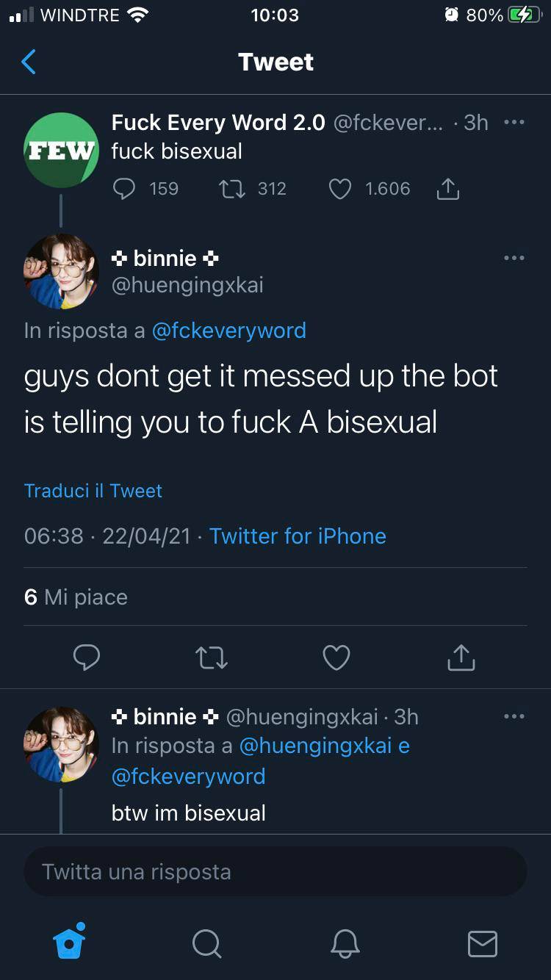Reply to binnie's main tweet
The width and height of the screenshot is (551, 980).
pyautogui.click(x=87, y=657)
